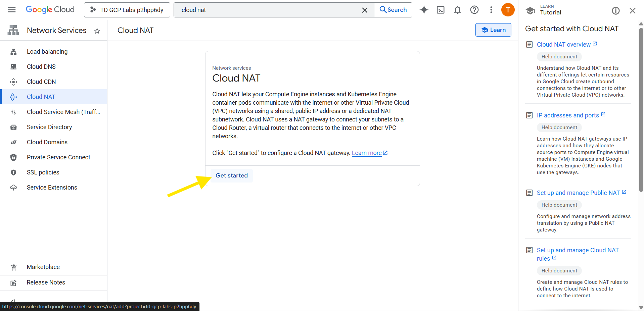Click the Get started button
This screenshot has width=644, height=311.
(x=232, y=175)
